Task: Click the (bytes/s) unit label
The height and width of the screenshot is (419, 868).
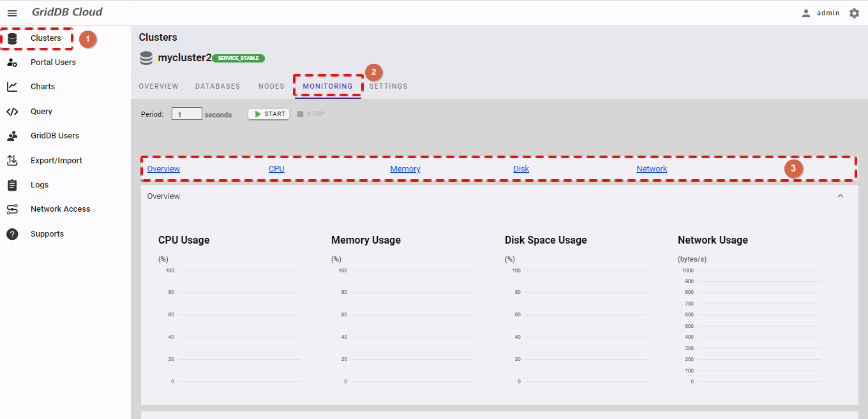Action: point(692,260)
